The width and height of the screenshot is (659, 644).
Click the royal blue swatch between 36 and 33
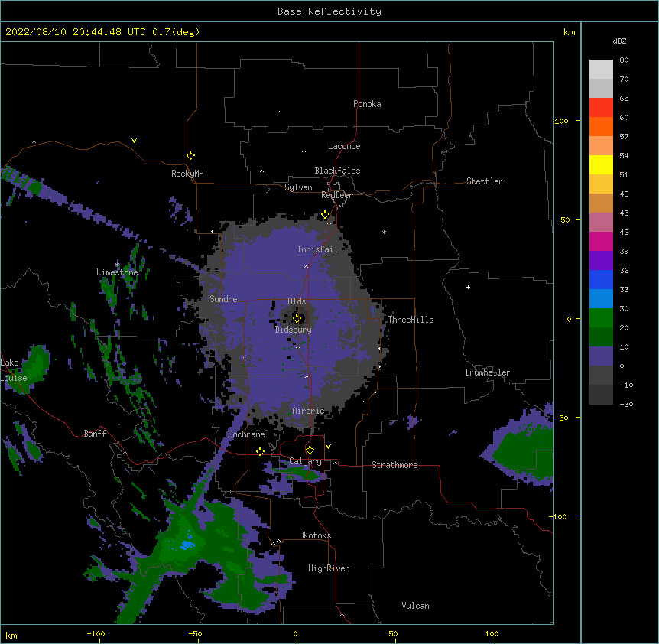click(601, 279)
